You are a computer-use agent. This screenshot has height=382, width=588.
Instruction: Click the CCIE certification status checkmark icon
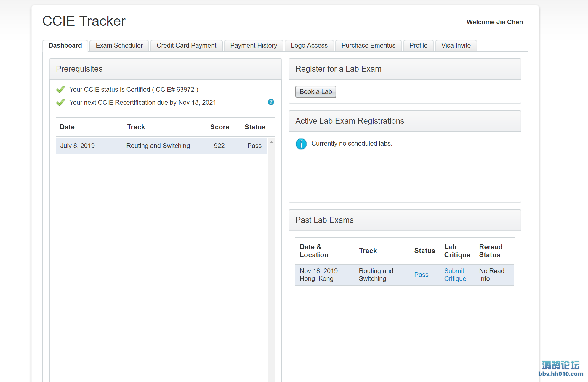point(60,89)
